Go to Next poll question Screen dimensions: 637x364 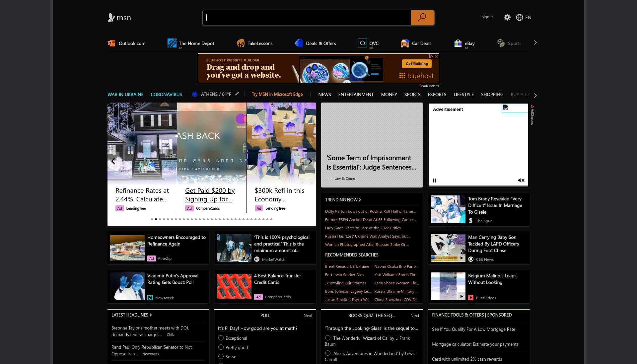pyautogui.click(x=308, y=316)
